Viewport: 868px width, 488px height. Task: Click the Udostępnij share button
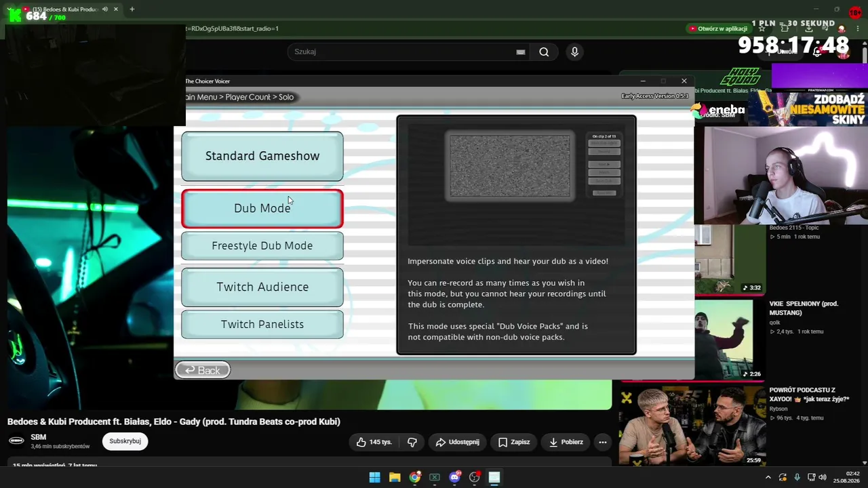click(457, 442)
